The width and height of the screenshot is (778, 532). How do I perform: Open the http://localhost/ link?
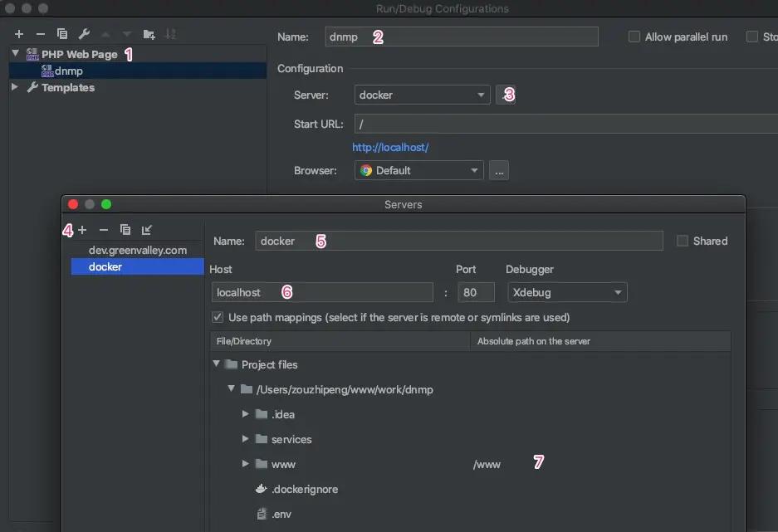(x=390, y=147)
